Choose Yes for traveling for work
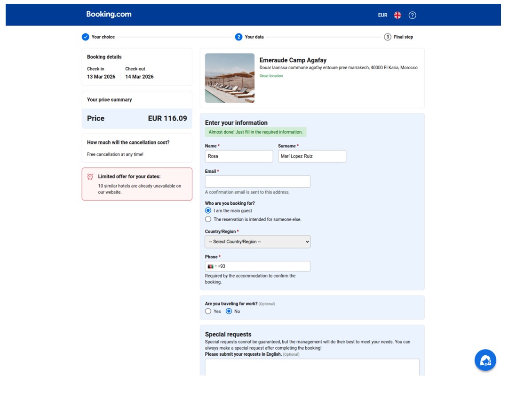 click(208, 311)
